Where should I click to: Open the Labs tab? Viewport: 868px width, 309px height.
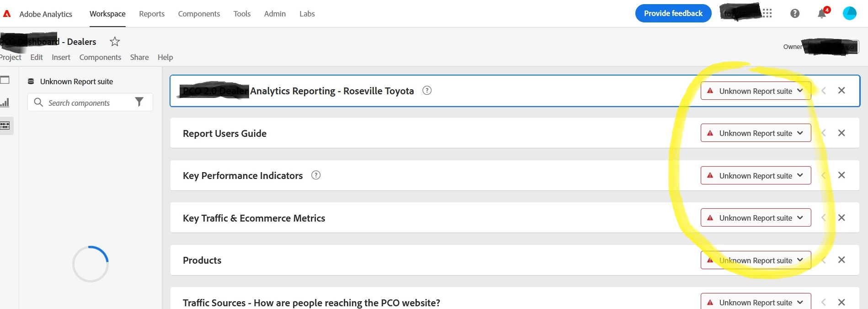point(307,14)
